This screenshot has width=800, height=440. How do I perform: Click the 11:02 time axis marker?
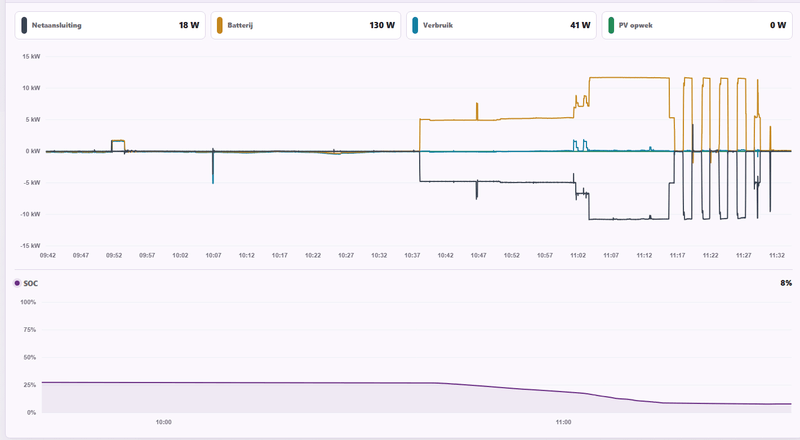(x=578, y=255)
